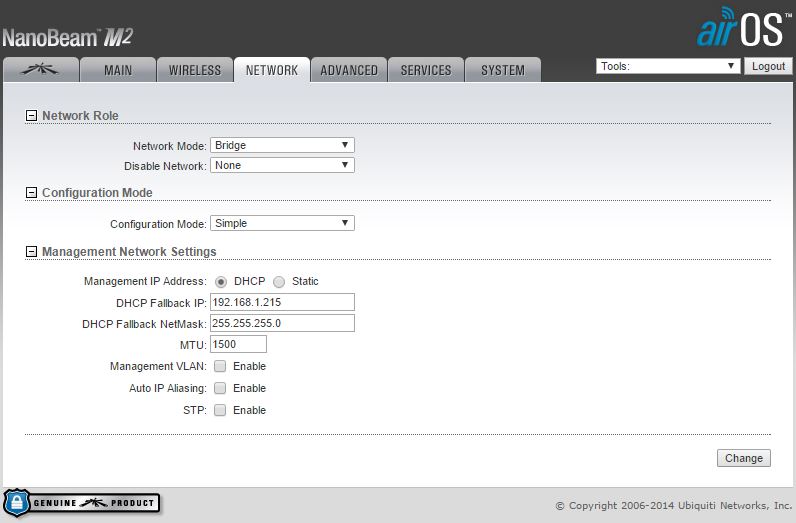The image size is (796, 523).
Task: Click the Management IP Address label
Action: point(145,281)
